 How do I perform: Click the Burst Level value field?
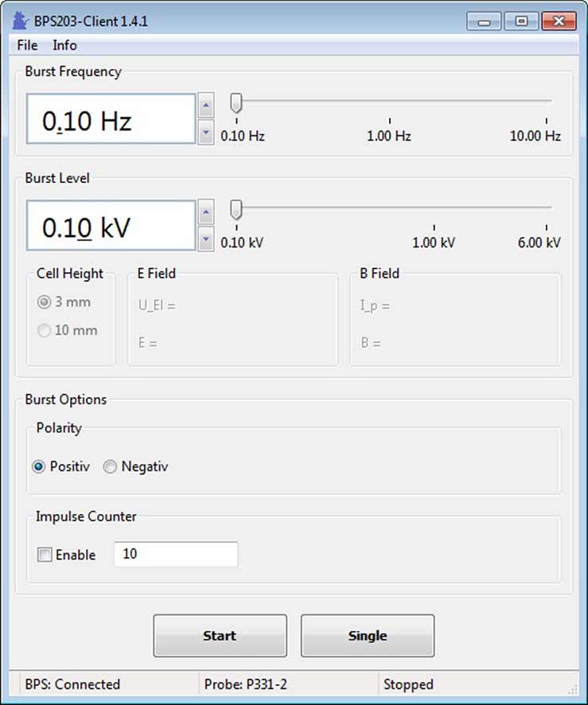pyautogui.click(x=111, y=226)
